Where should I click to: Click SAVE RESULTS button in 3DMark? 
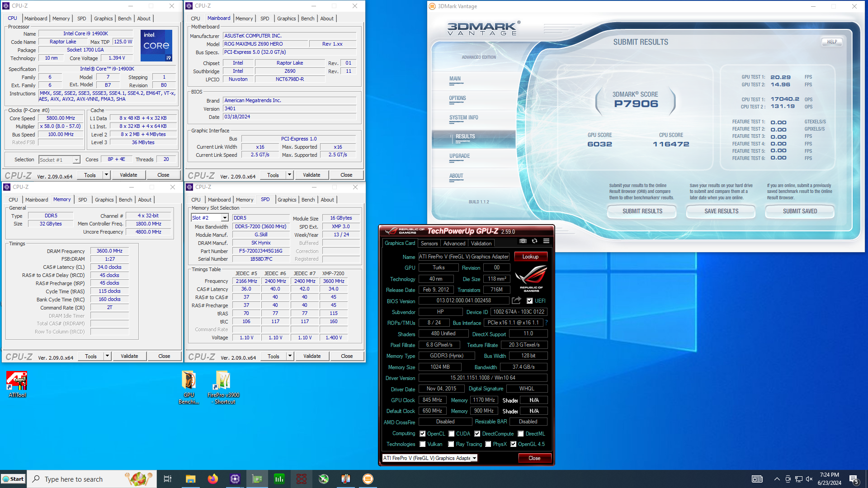pyautogui.click(x=721, y=211)
